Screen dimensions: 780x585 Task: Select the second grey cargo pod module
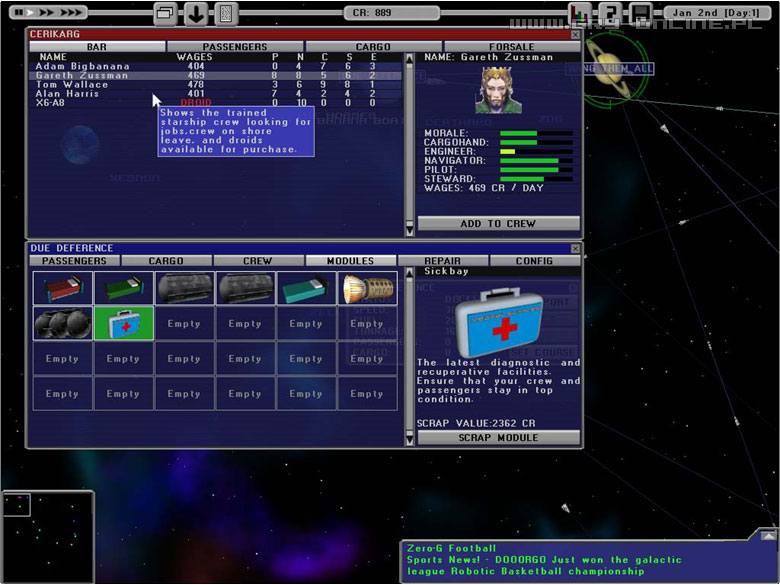pos(246,288)
